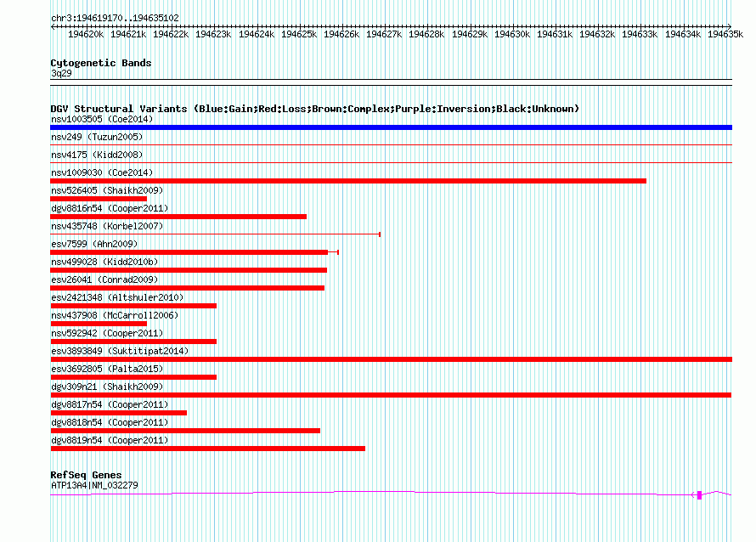756x542 pixels.
Task: Click the magenta exon block of ATP13A4
Action: click(700, 495)
